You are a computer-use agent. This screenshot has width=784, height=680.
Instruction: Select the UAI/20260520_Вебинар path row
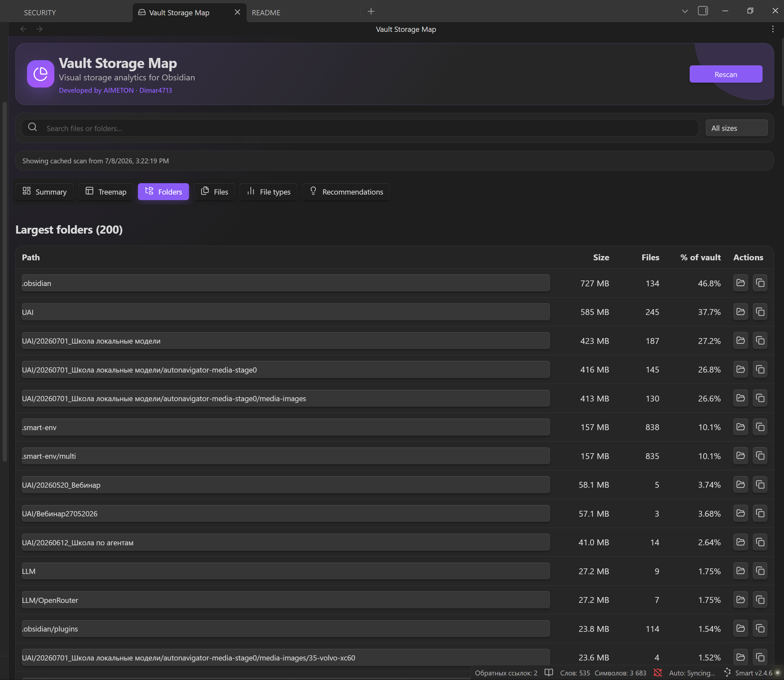click(x=286, y=484)
